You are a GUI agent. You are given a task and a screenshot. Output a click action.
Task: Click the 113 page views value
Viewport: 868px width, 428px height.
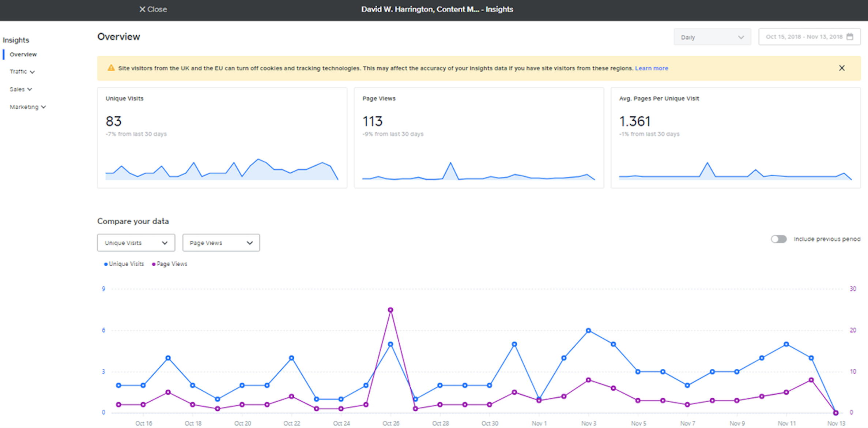(x=372, y=121)
